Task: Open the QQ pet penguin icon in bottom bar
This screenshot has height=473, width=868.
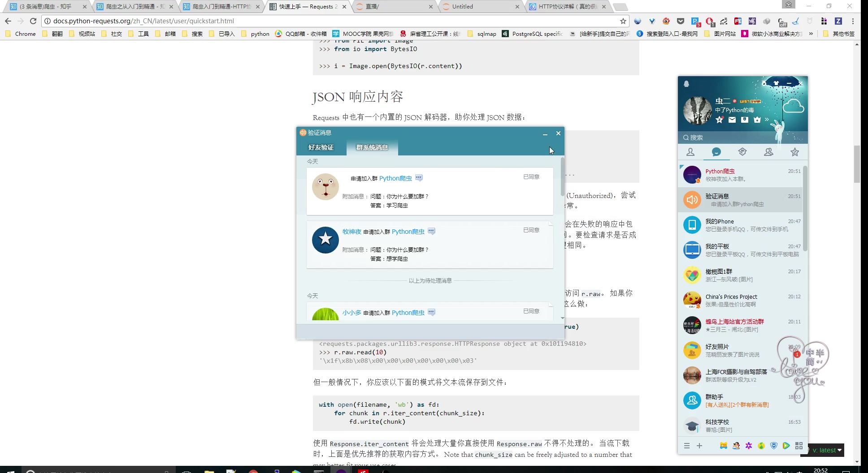Action: [736, 446]
